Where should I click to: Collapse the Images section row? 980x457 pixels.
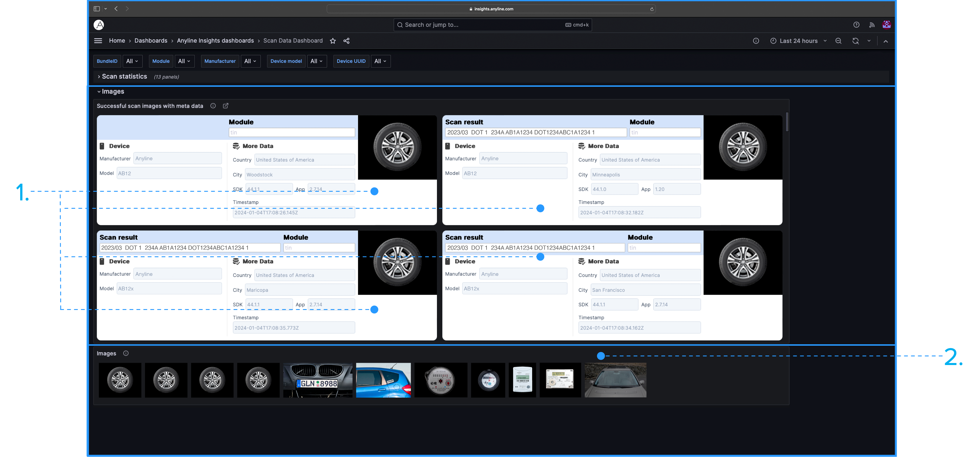(113, 91)
